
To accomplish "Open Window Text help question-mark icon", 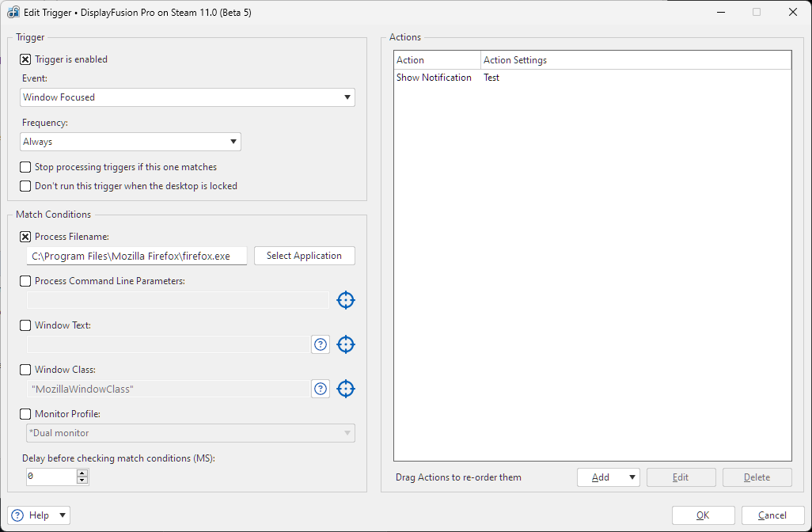I will [321, 344].
